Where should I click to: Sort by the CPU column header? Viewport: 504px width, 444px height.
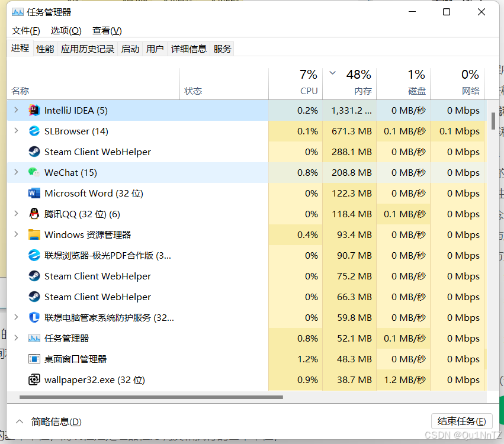(296, 83)
